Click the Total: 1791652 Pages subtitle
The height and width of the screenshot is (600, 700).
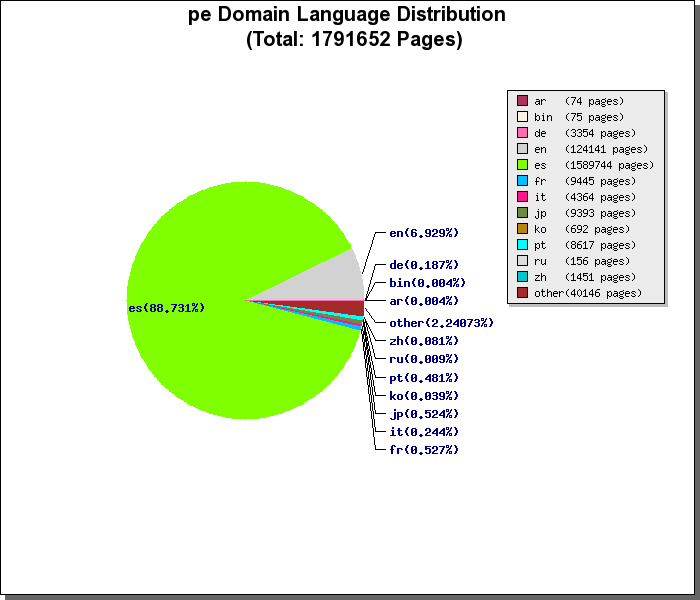(x=354, y=39)
